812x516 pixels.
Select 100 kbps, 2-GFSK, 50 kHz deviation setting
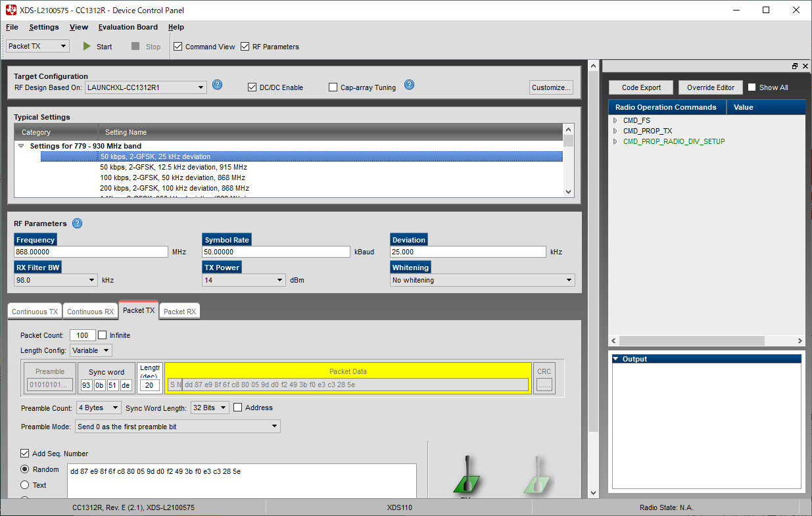tap(172, 177)
